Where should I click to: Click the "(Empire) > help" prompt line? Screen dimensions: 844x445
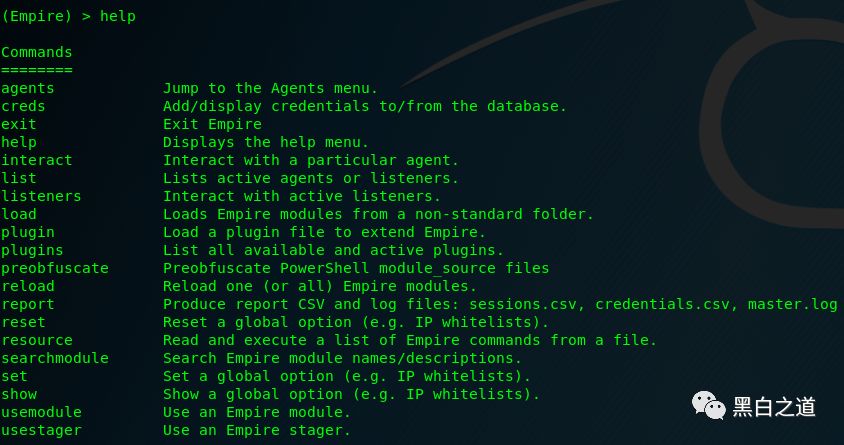pyautogui.click(x=68, y=16)
